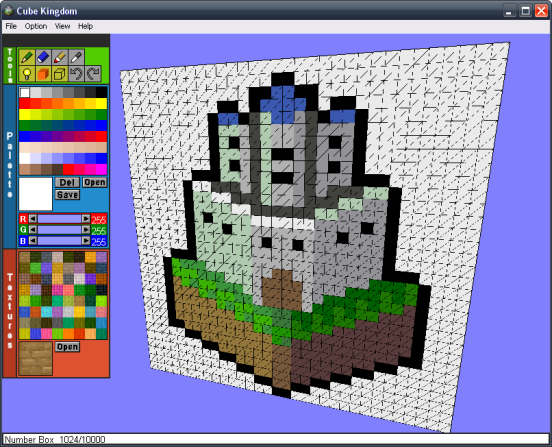Toggle the orange solid cube mode
The image size is (552, 447).
click(x=43, y=74)
